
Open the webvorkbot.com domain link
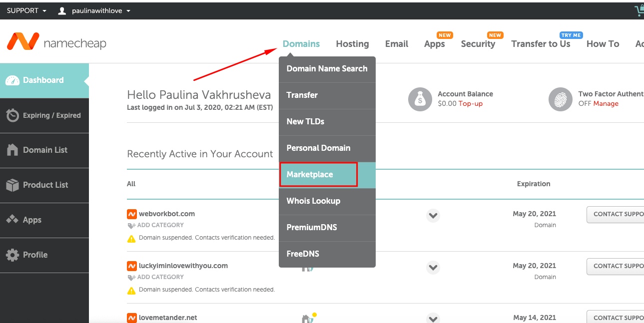pos(167,214)
